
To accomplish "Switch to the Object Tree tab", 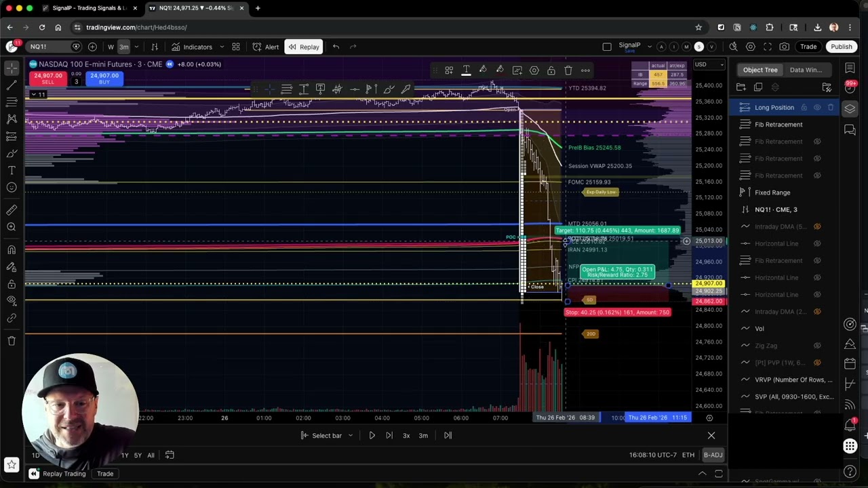I will 760,70.
